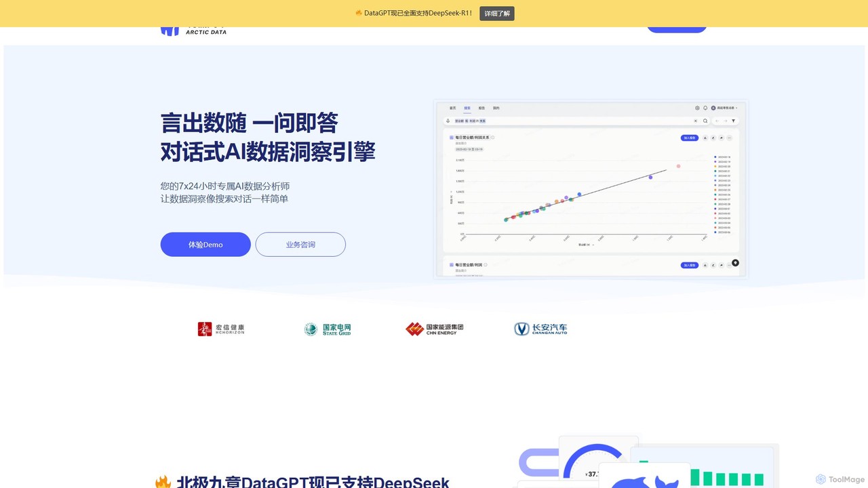This screenshot has width=868, height=488.
Task: Click the magnifier search icon in the preview
Action: [705, 121]
